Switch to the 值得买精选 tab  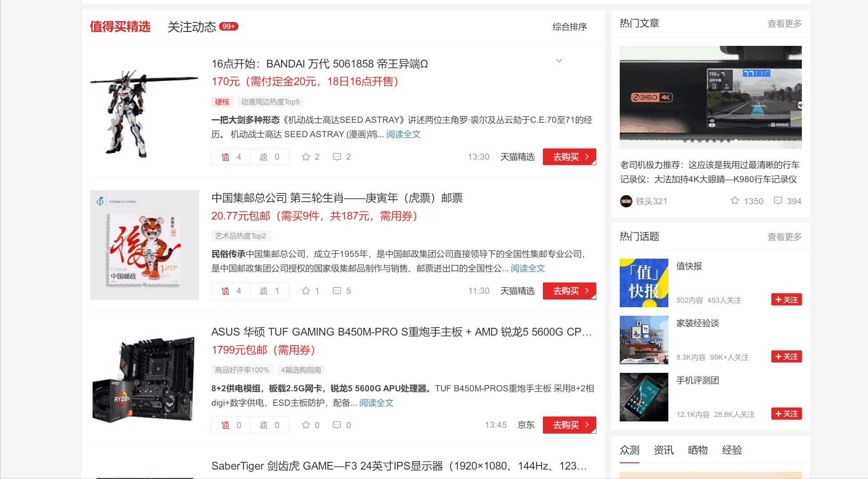[x=120, y=27]
